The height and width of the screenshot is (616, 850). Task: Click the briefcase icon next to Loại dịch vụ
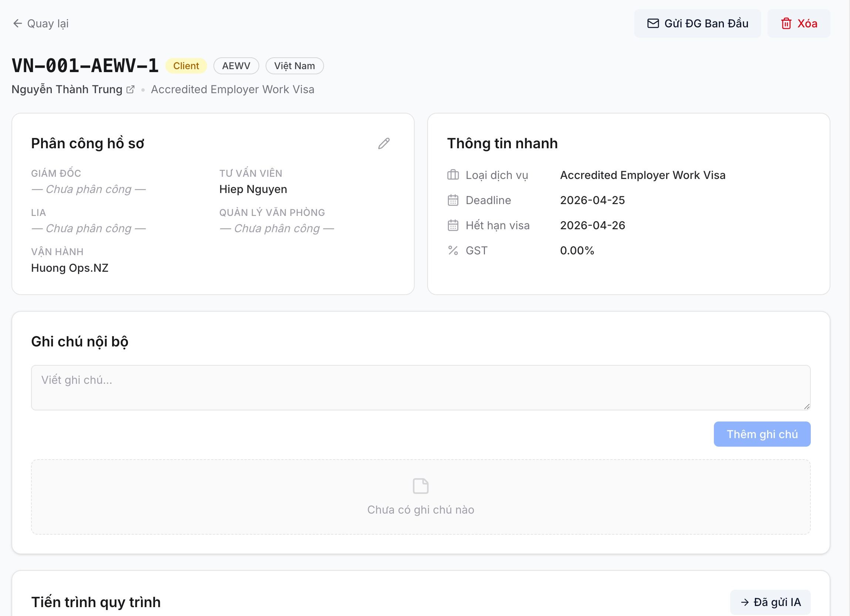(453, 175)
